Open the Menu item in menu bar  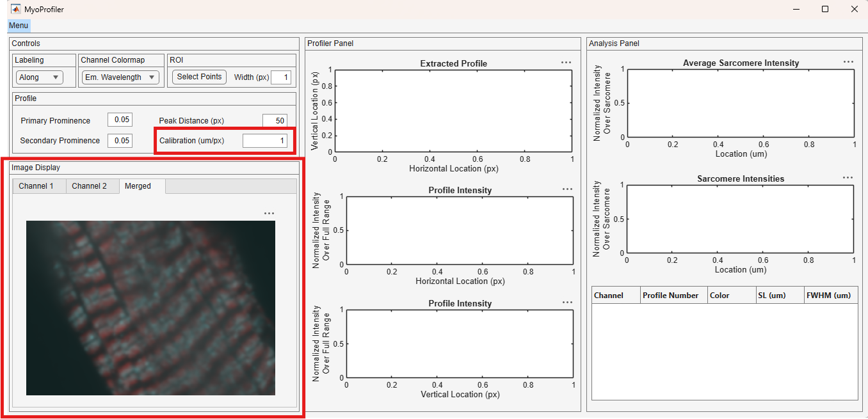[19, 26]
